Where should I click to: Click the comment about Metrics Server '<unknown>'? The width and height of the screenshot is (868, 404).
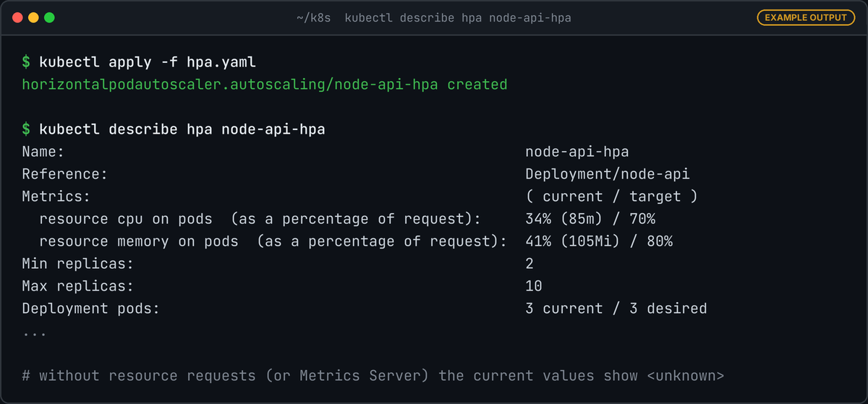[373, 376]
